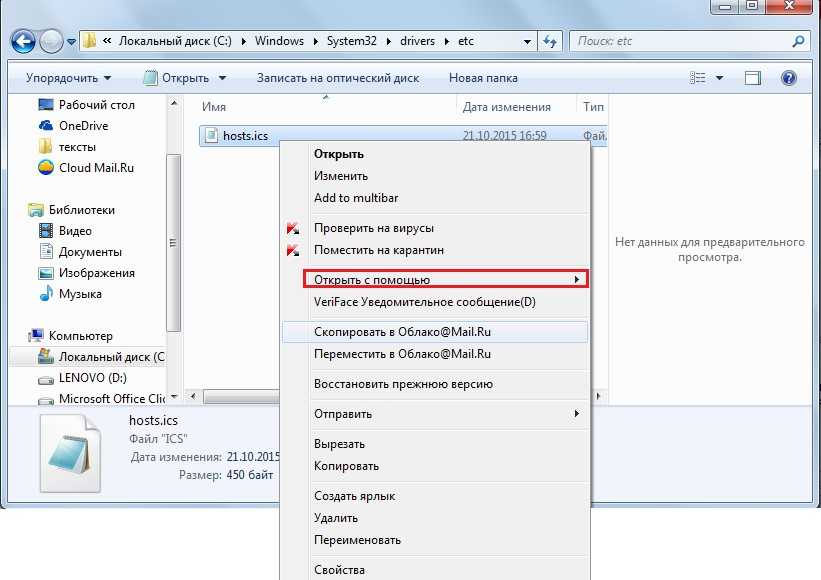Click the back navigation arrow button
Image resolution: width=821 pixels, height=580 pixels.
[24, 41]
